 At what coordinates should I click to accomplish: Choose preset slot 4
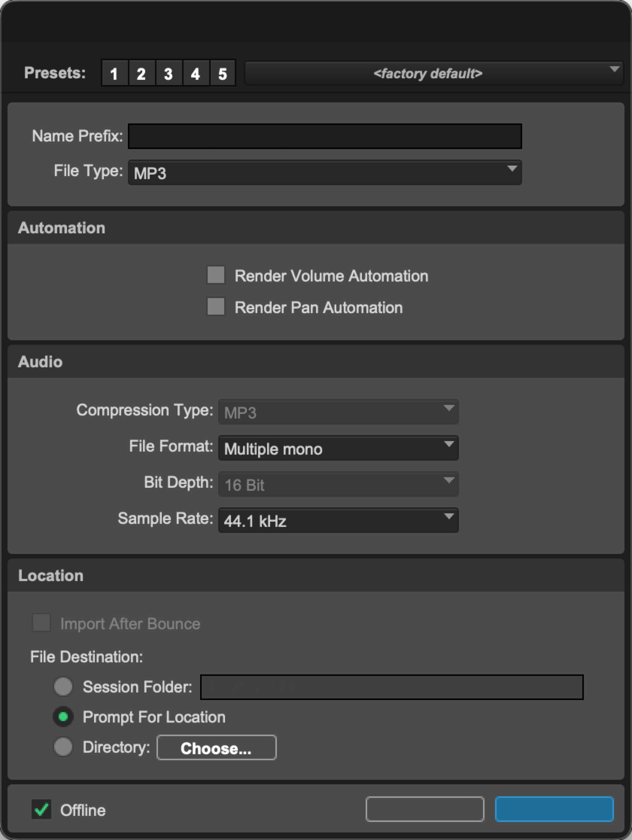coord(196,73)
